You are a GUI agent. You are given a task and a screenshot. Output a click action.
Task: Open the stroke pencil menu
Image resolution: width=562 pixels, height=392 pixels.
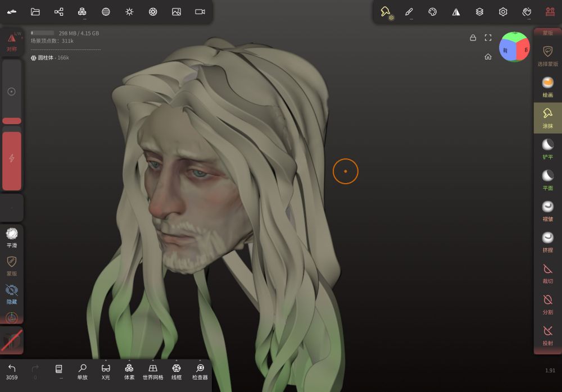(409, 12)
